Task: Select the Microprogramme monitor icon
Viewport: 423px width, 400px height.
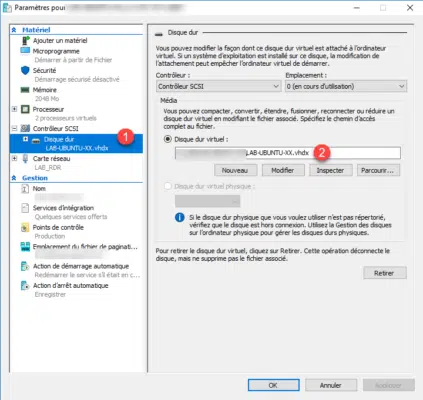Action: (25, 51)
